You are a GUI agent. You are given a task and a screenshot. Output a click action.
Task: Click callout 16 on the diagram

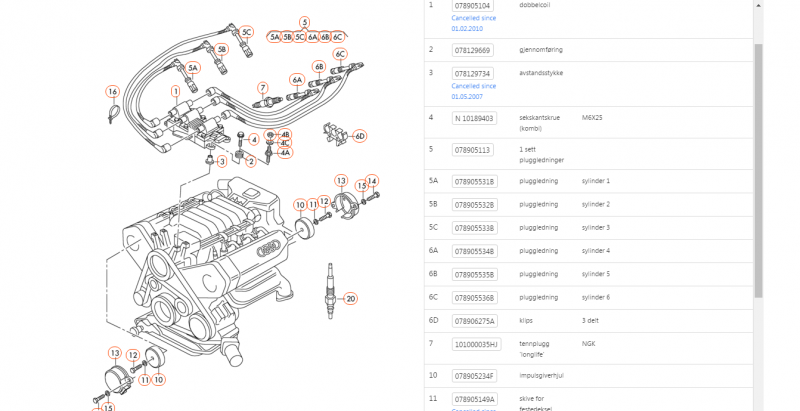(x=112, y=92)
